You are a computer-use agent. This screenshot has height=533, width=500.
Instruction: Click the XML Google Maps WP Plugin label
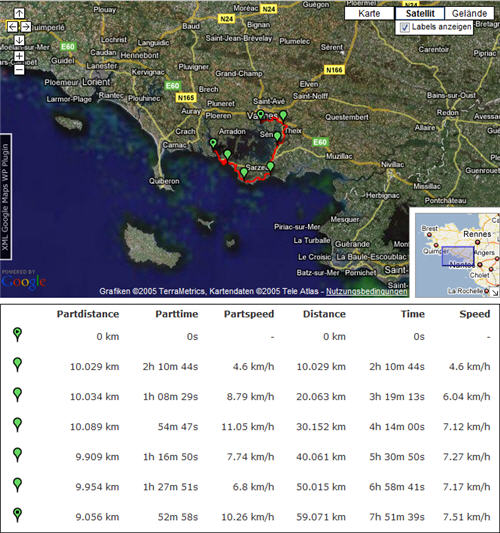pyautogui.click(x=6, y=196)
